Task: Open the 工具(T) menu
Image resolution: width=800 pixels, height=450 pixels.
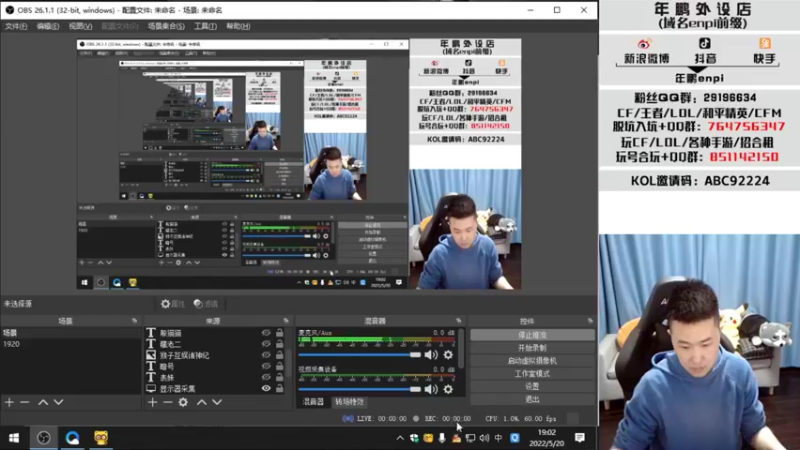Action: (x=205, y=26)
